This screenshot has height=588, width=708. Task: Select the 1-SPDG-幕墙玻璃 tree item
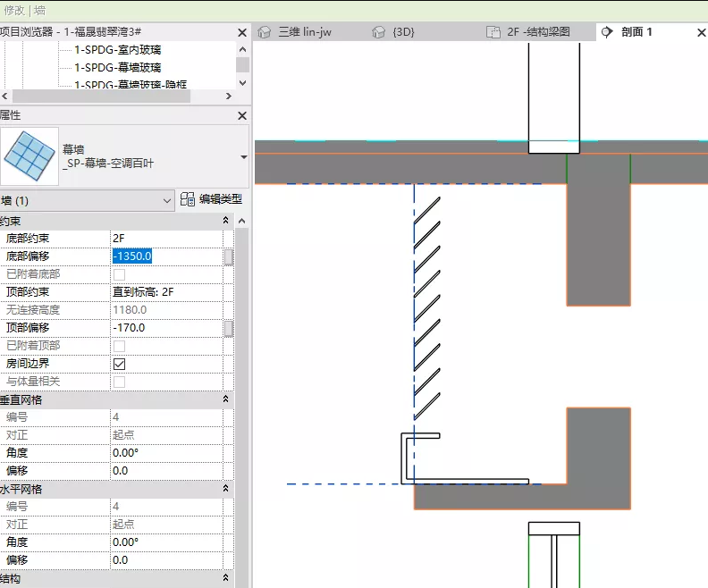pyautogui.click(x=117, y=68)
